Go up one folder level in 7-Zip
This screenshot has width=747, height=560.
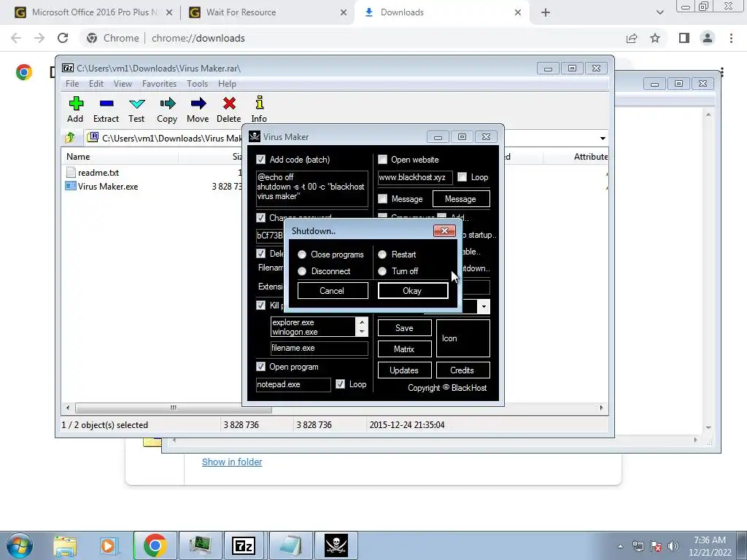click(69, 138)
